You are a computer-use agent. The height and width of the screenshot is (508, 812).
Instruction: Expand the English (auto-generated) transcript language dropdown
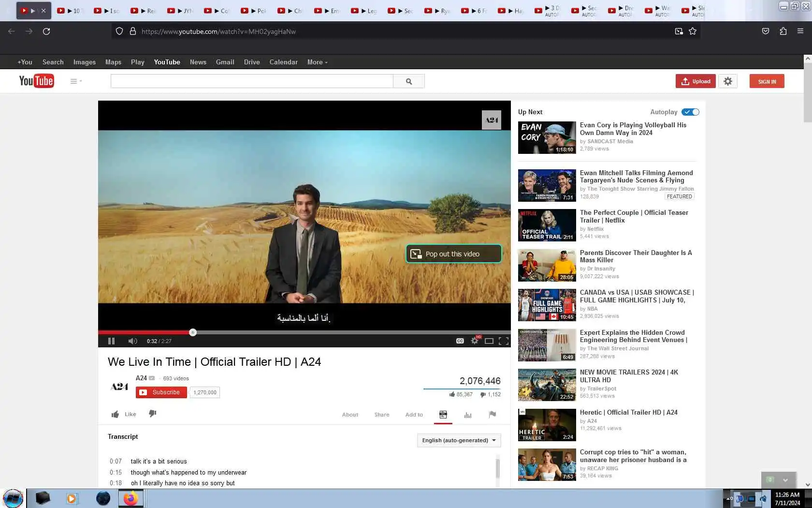(459, 440)
